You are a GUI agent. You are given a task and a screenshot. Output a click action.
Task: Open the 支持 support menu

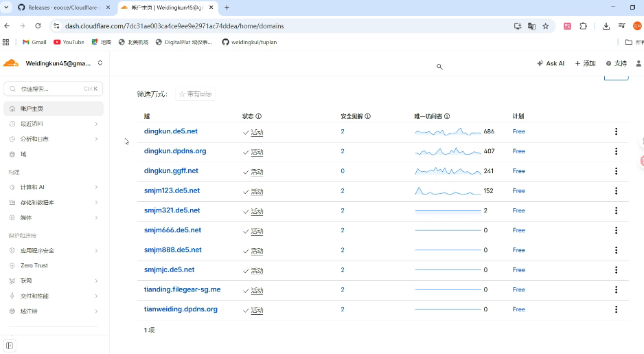617,63
